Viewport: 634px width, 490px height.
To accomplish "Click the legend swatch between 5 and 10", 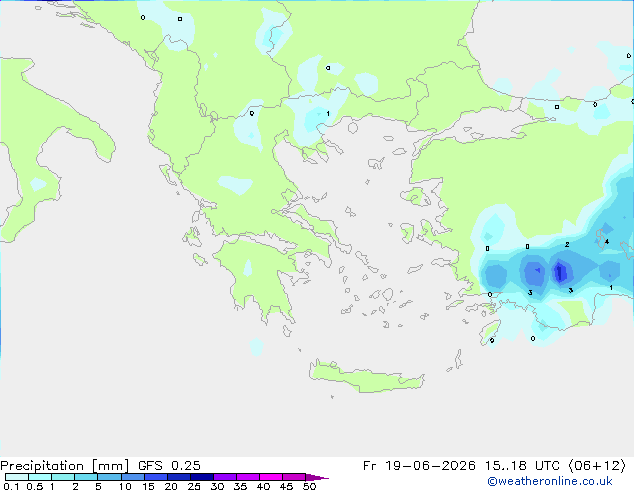I will coord(109,477).
